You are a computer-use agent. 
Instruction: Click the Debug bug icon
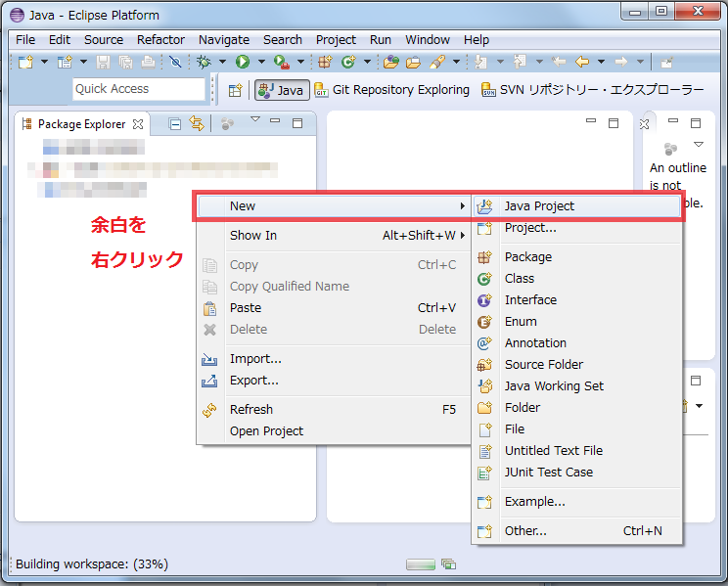(x=204, y=62)
